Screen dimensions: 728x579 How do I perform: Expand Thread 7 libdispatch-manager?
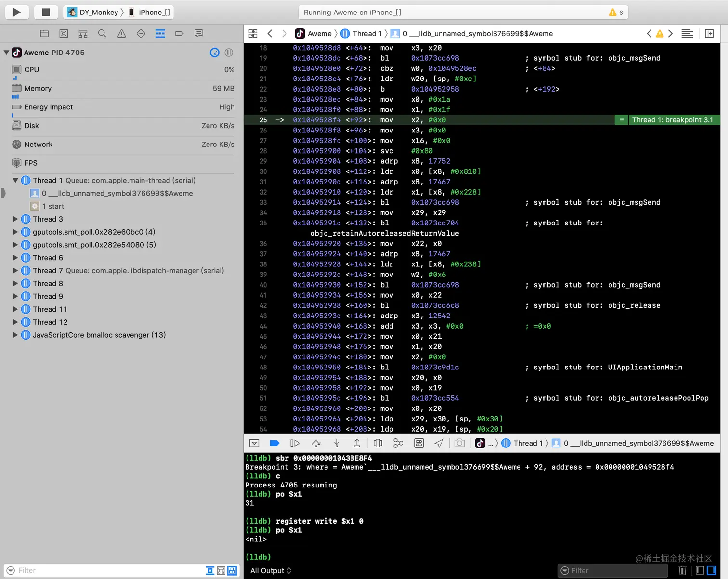tap(15, 271)
